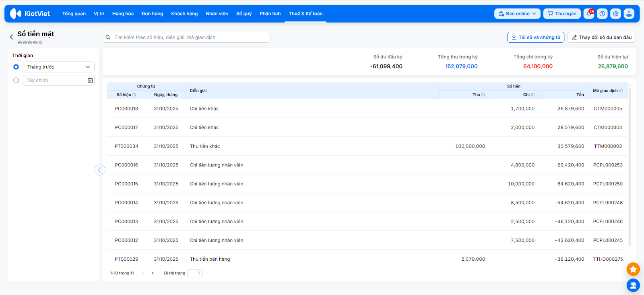Screen dimensions: 644x295
Task: Click the info icon next to Chi
Action: click(533, 95)
